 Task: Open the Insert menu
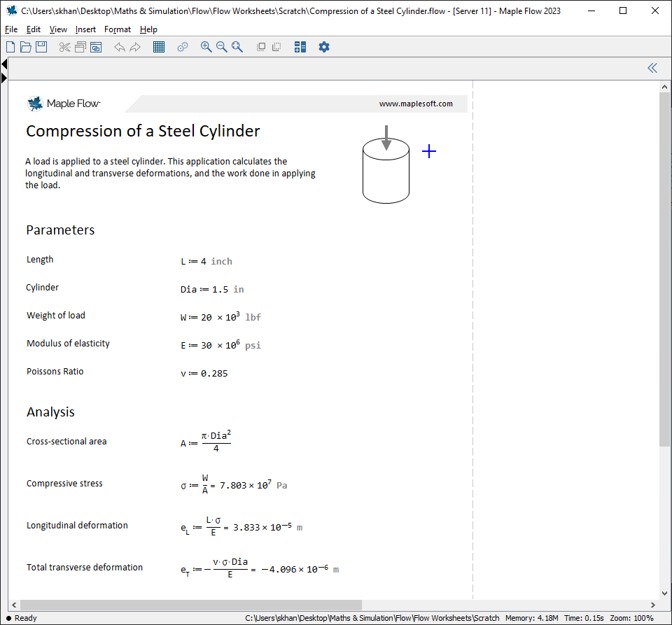[x=85, y=29]
